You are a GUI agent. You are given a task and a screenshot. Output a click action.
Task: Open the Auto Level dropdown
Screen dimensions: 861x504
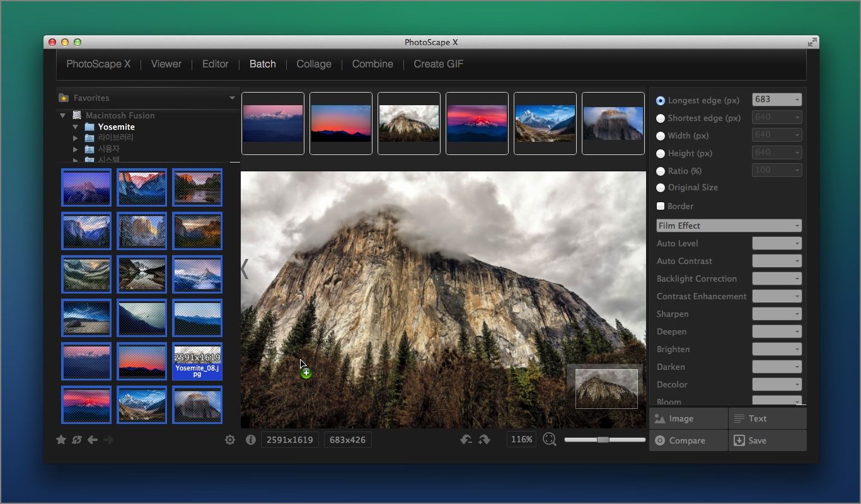[x=777, y=243]
